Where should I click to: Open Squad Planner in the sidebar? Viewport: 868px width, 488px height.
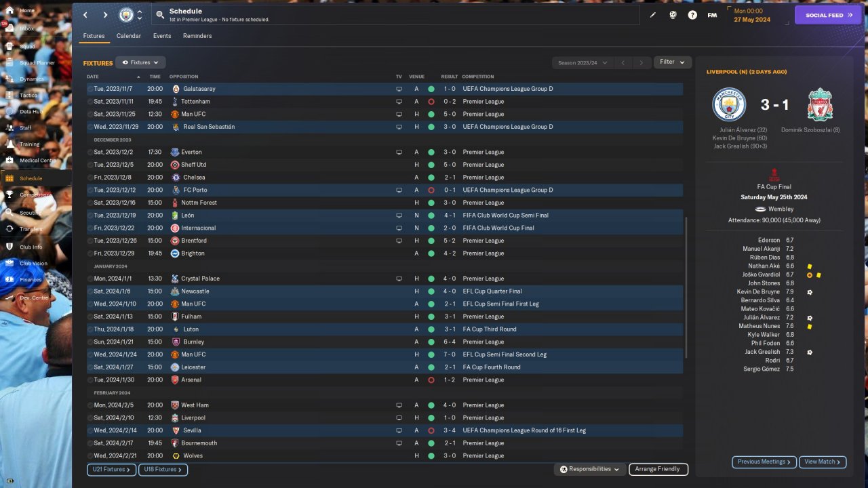[x=37, y=63]
